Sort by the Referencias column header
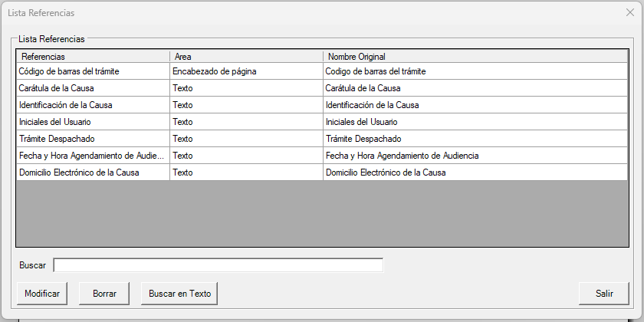 point(92,57)
